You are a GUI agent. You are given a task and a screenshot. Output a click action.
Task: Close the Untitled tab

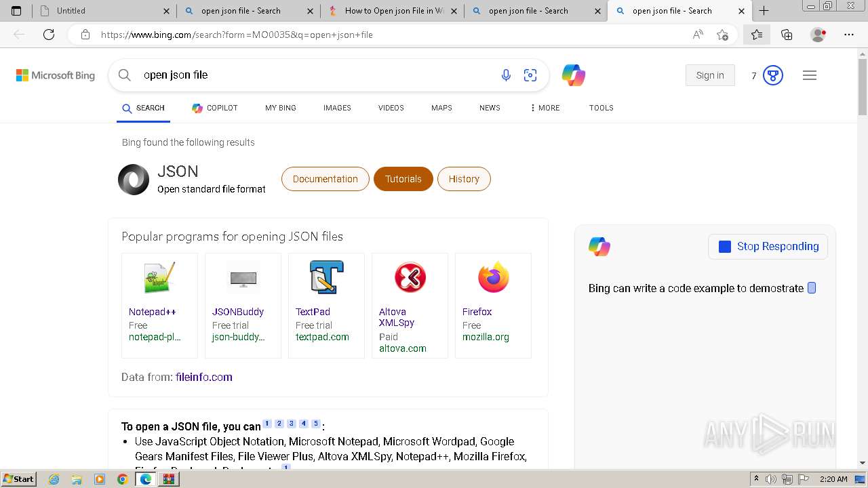coord(167,11)
